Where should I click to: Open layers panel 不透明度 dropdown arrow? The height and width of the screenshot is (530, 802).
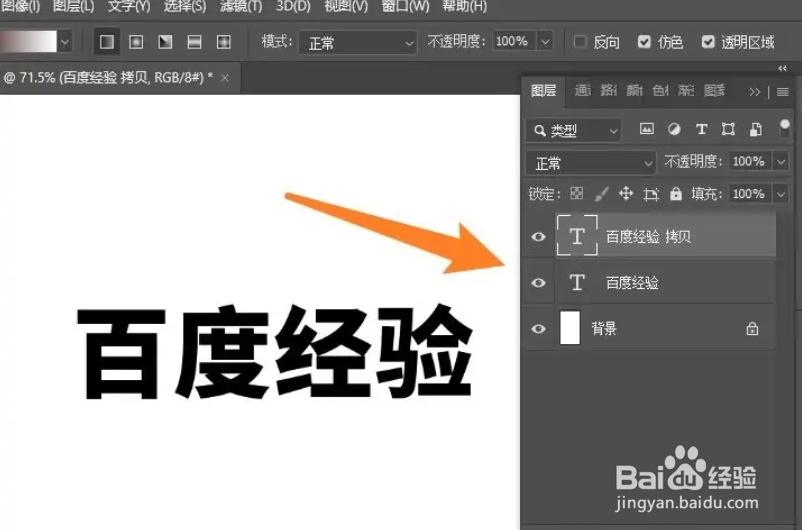(781, 162)
